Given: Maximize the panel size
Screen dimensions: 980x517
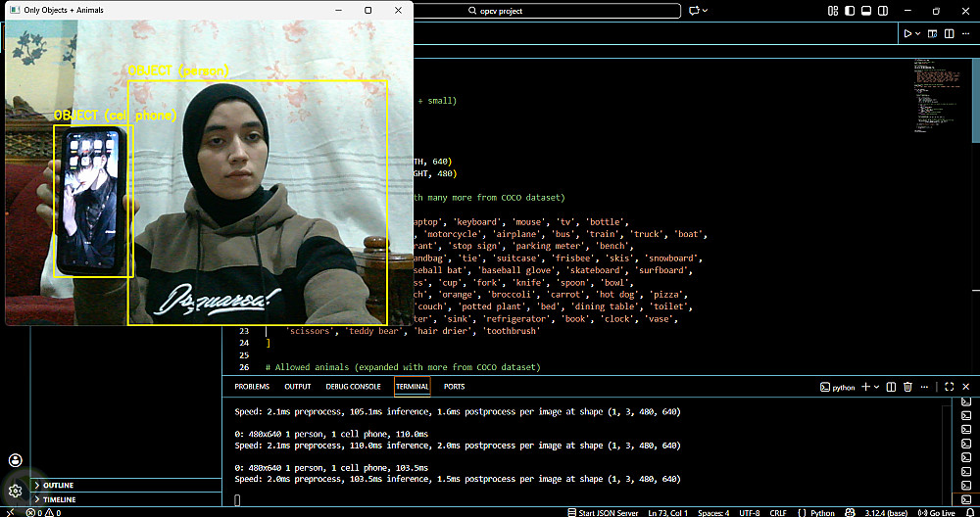Looking at the screenshot, I should [x=950, y=387].
